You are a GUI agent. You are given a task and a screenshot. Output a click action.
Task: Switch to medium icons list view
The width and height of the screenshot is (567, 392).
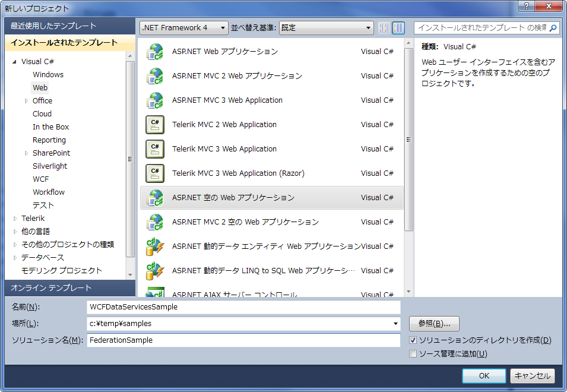398,28
